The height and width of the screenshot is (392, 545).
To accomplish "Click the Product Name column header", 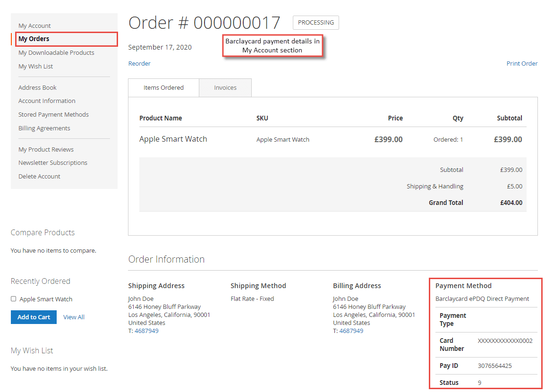I will (x=161, y=118).
